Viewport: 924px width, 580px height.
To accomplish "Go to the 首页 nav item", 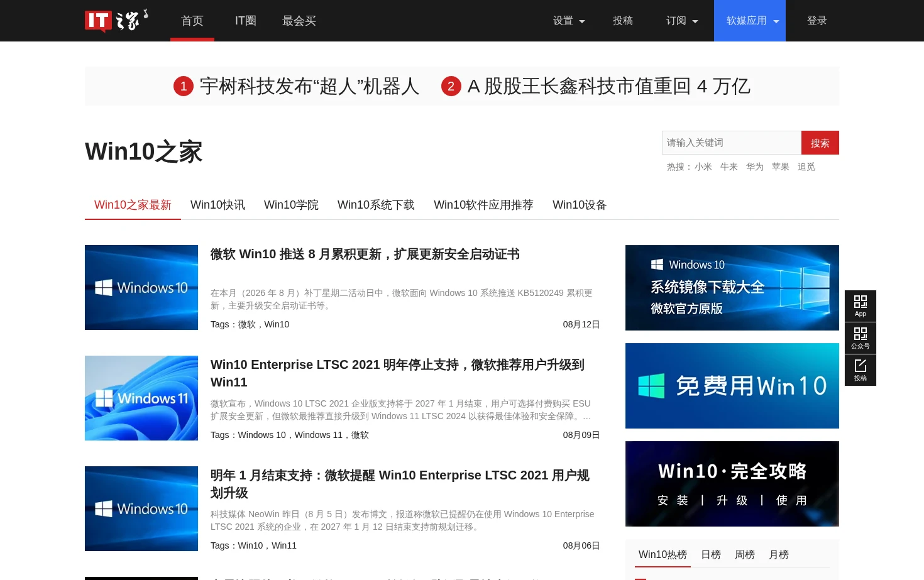I will (x=192, y=21).
